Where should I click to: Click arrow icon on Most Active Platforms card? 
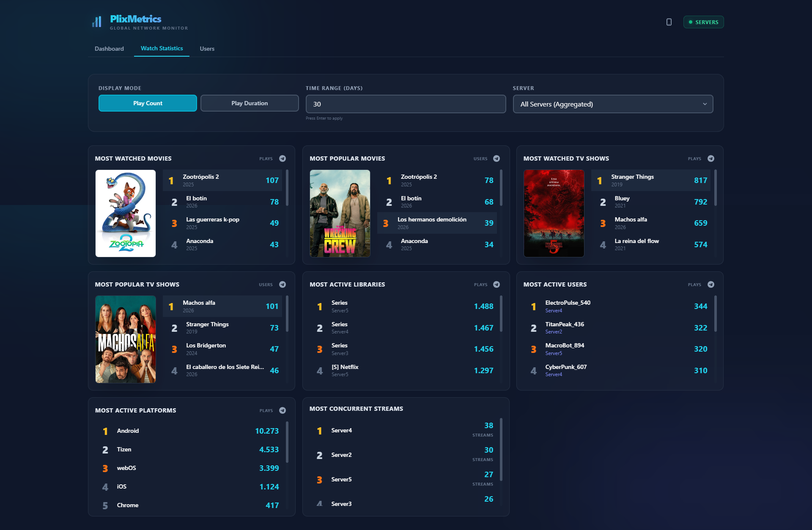pyautogui.click(x=283, y=410)
